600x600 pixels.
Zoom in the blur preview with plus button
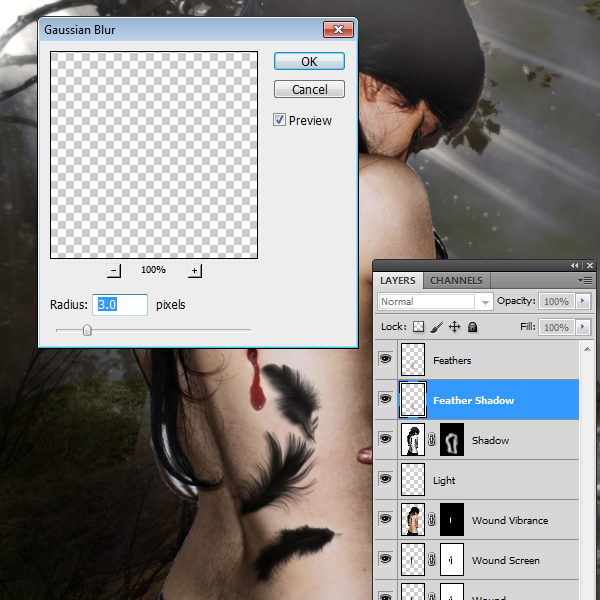[195, 271]
